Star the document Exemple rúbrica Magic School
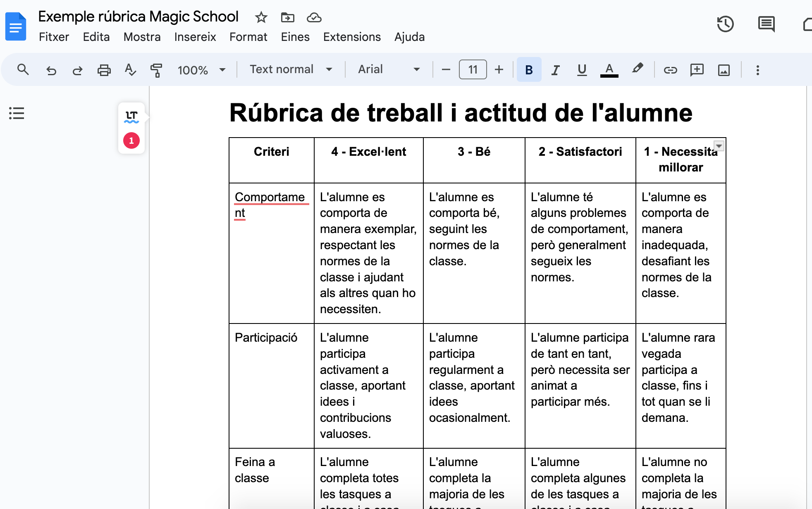 [x=260, y=17]
